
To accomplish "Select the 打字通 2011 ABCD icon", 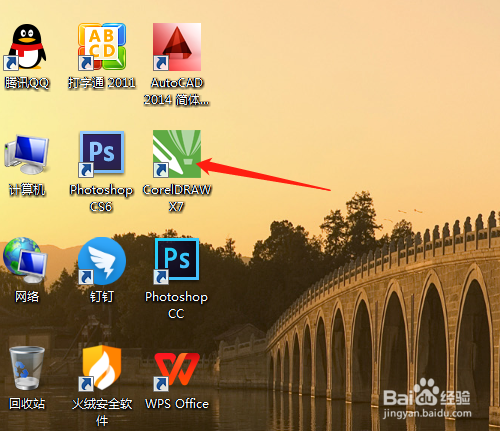I will pyautogui.click(x=102, y=47).
